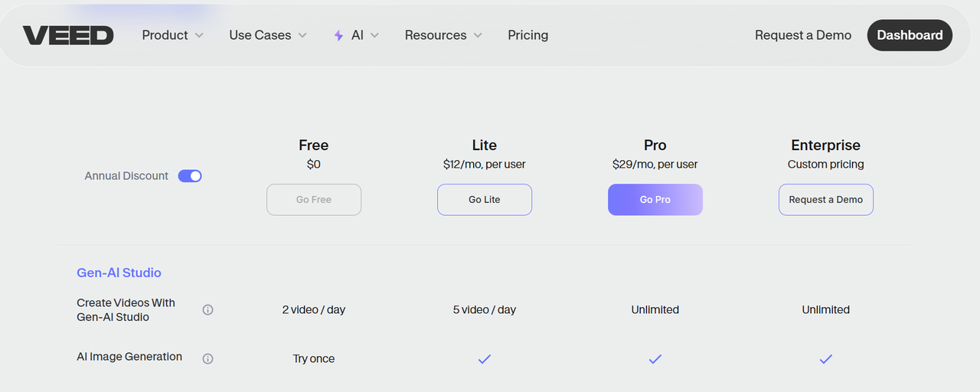Open info icon beside AI Image Generation

tap(207, 358)
